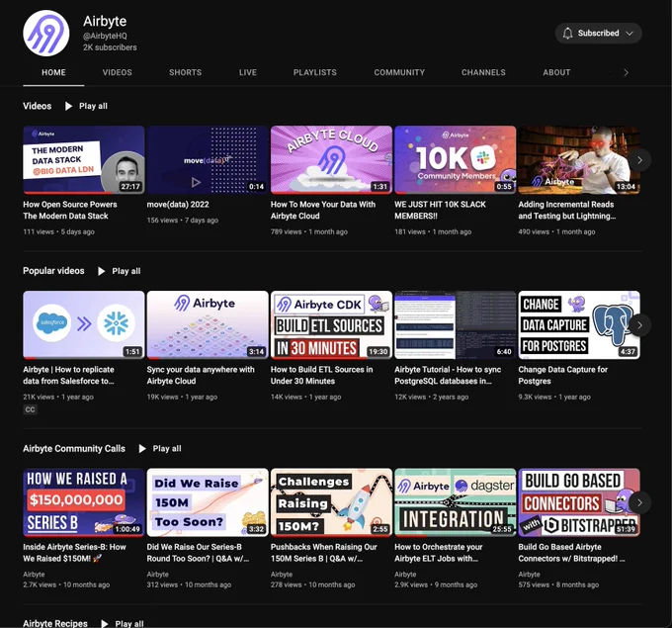Open the PLAYLISTS tab

pyautogui.click(x=315, y=72)
